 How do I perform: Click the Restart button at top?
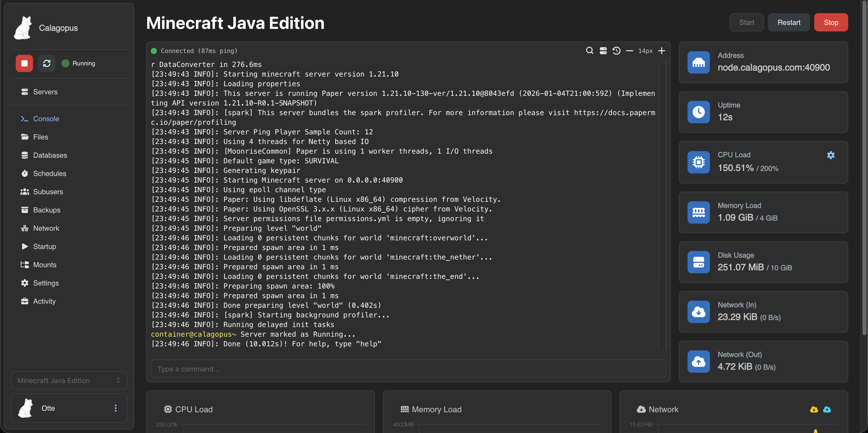(789, 23)
